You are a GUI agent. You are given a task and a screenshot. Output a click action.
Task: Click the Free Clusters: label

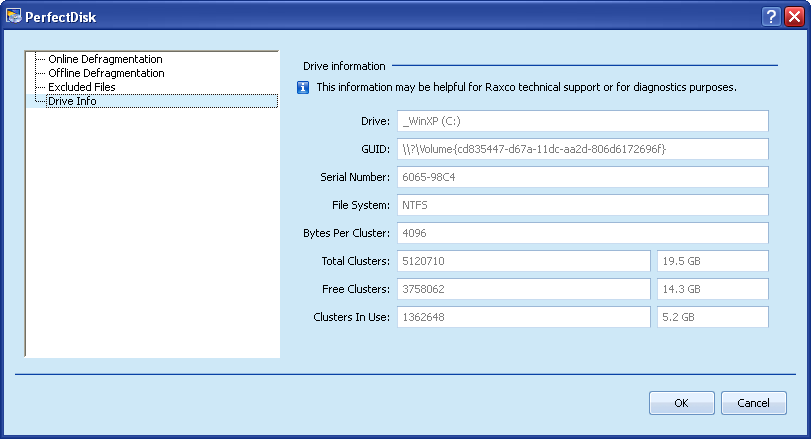pyautogui.click(x=356, y=289)
